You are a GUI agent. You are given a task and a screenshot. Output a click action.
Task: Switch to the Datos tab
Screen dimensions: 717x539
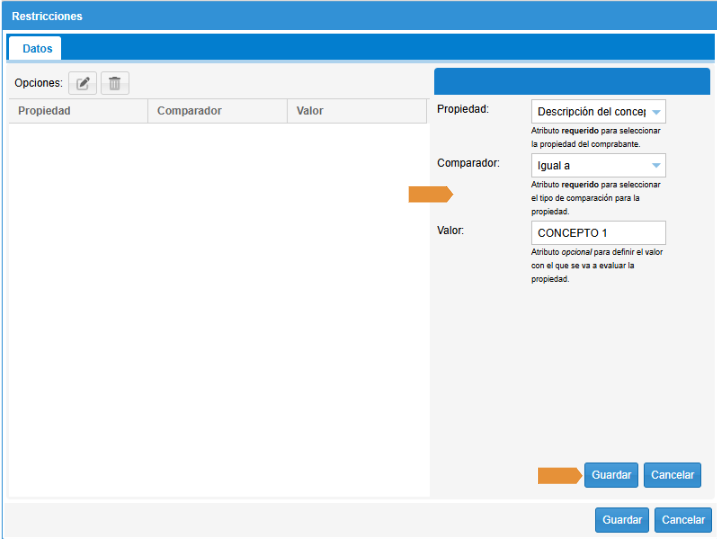click(37, 48)
